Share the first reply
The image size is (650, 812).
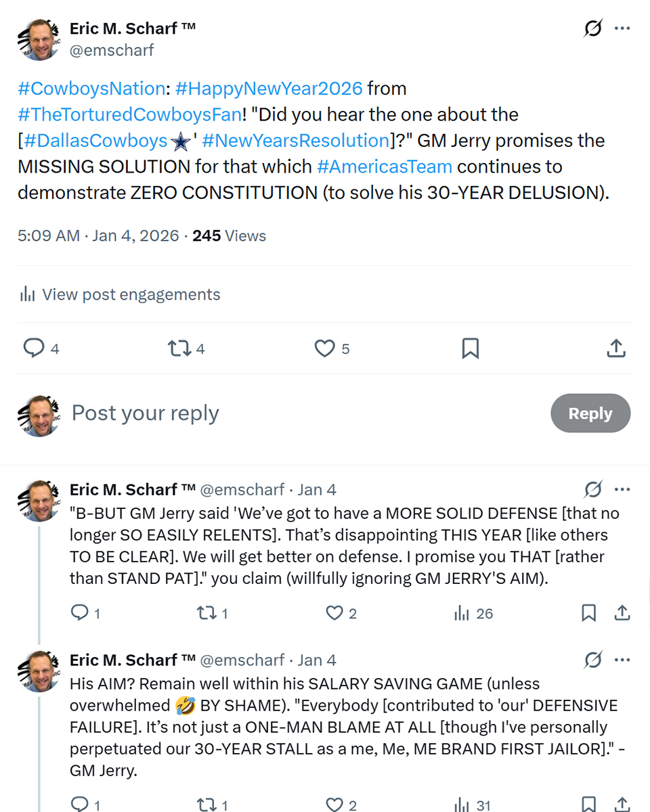622,614
